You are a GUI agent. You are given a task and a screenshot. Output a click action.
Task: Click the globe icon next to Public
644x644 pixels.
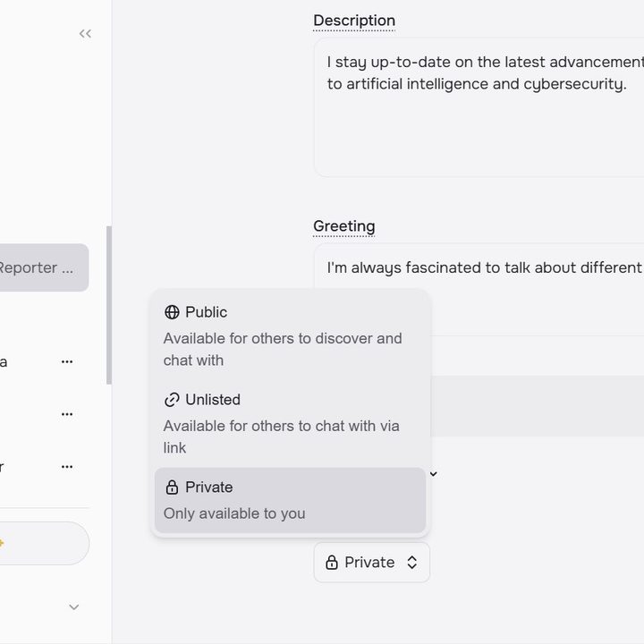coord(172,312)
